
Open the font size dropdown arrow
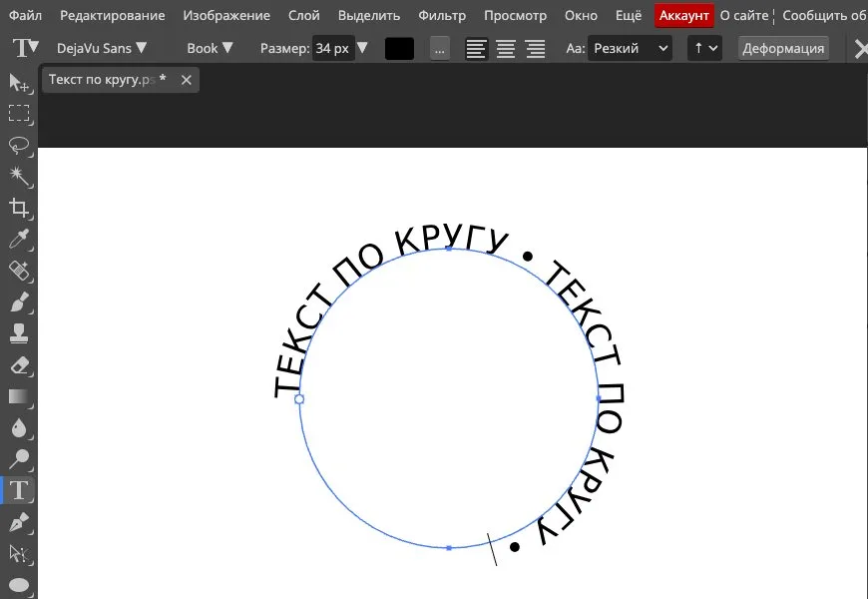[x=362, y=48]
